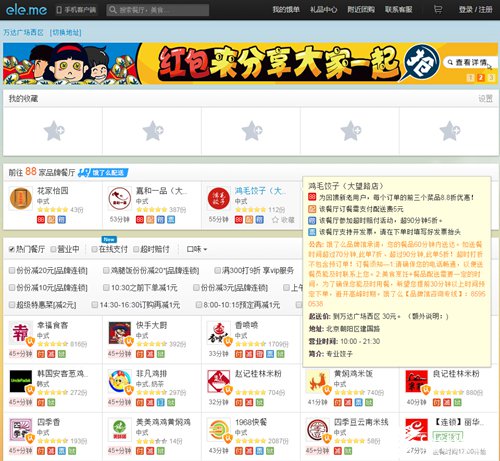Image resolution: width=500 pixels, height=461 pixels.
Task: Click the 登录/注册 link
Action: 475,10
